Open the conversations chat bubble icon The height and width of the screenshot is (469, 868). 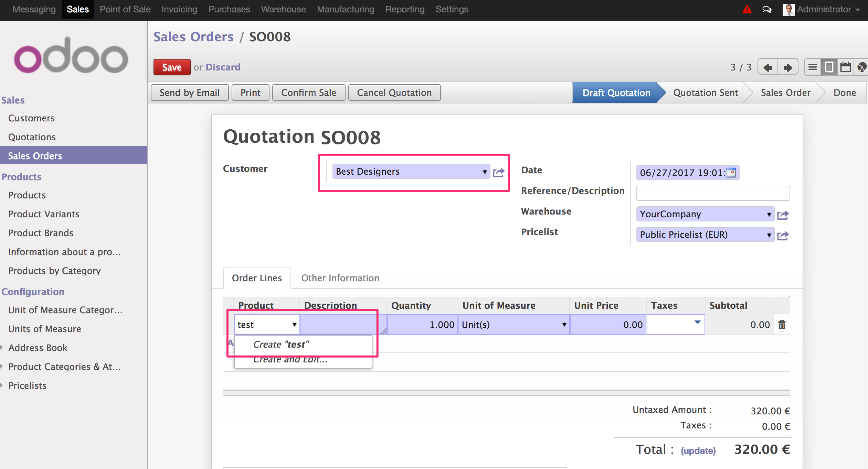coord(767,9)
